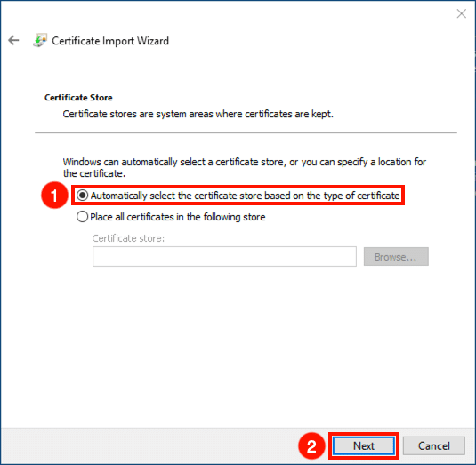Click the Certificate Import Wizard title icon
Image resolution: width=476 pixels, height=465 pixels.
(x=40, y=40)
